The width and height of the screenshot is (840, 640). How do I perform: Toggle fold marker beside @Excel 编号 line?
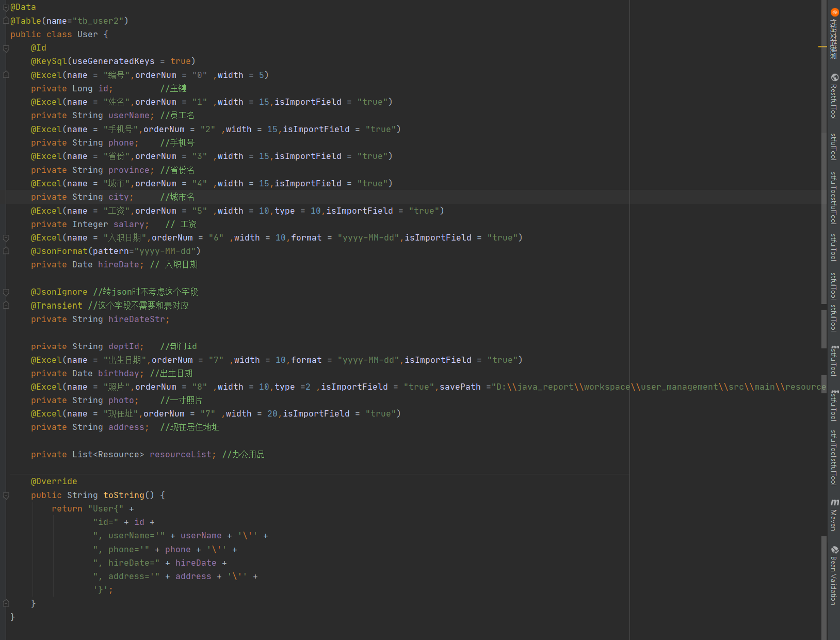[x=6, y=75]
